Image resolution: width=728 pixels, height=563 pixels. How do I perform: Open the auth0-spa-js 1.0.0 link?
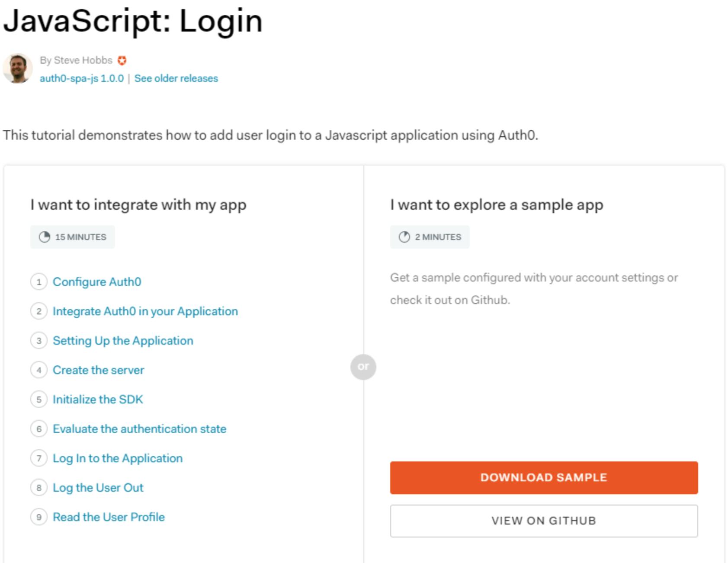(x=82, y=79)
